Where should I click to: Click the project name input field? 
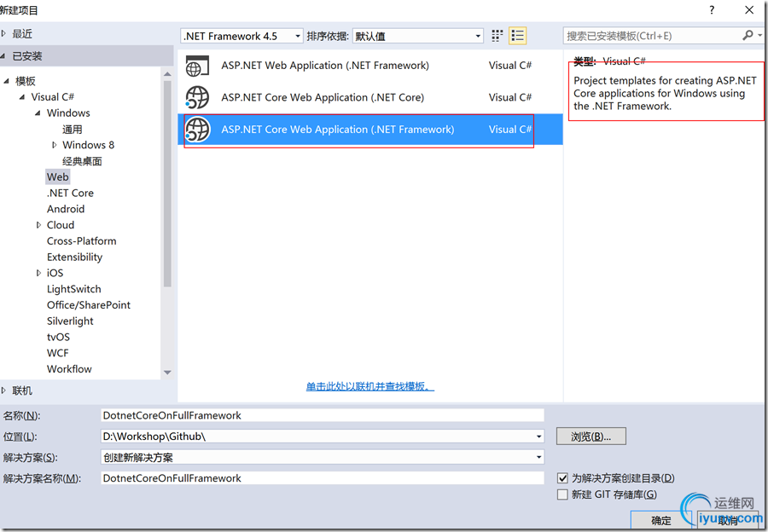[323, 415]
